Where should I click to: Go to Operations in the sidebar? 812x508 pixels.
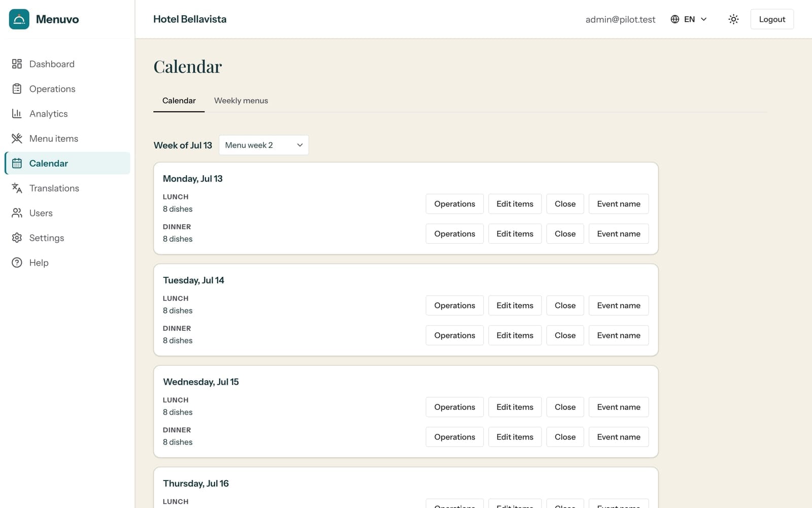pyautogui.click(x=67, y=89)
